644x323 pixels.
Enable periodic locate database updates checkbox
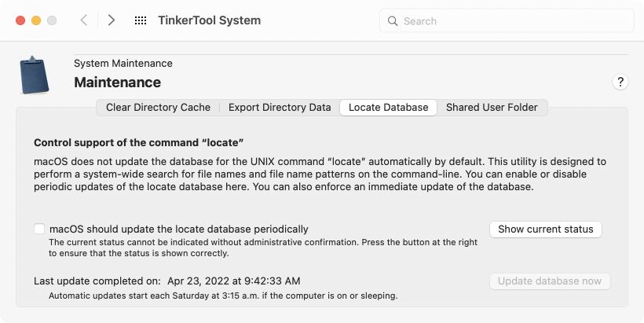(39, 229)
